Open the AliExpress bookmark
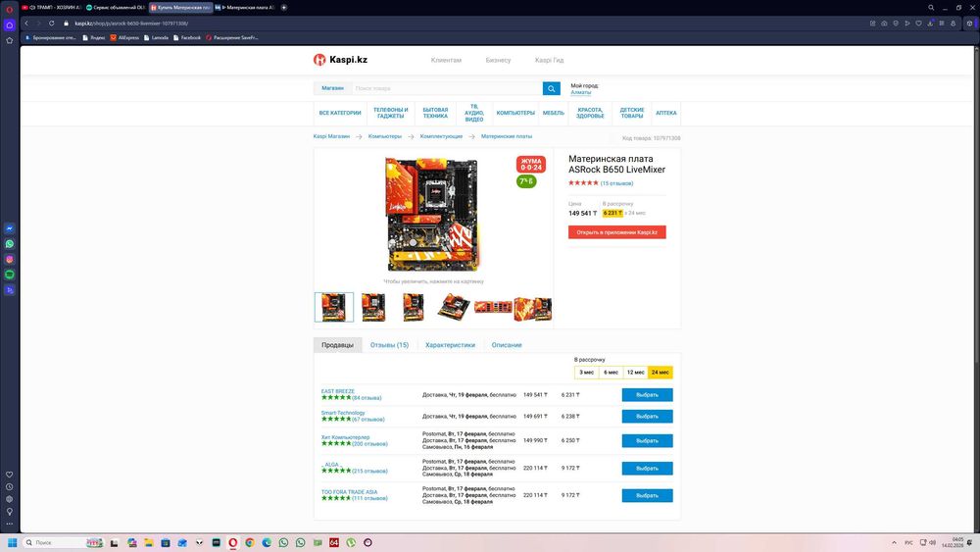This screenshot has width=980, height=552. (x=124, y=37)
